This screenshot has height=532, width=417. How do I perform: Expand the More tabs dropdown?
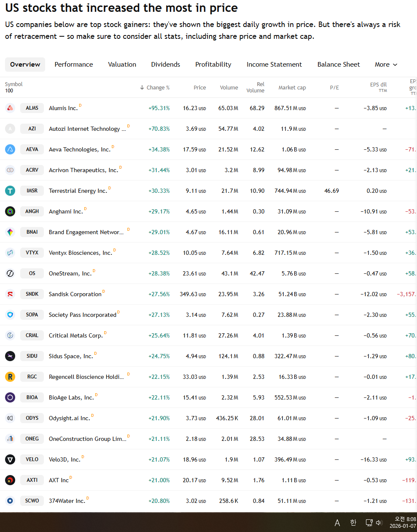(386, 65)
